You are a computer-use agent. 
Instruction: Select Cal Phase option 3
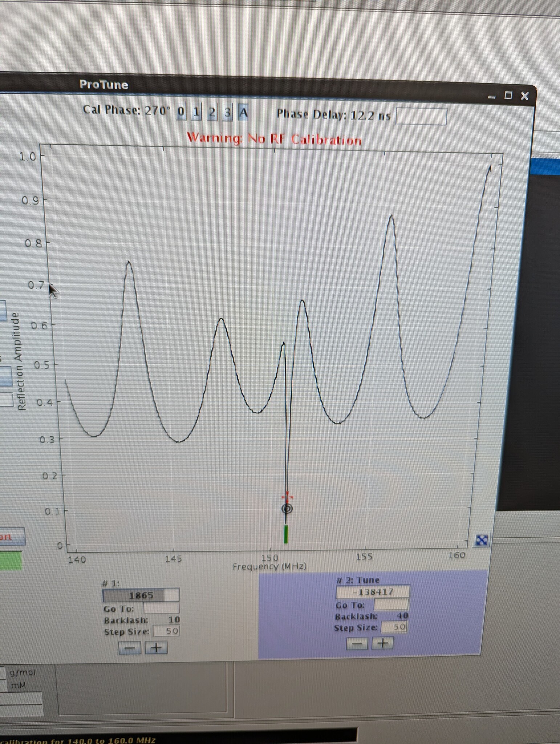[x=228, y=113]
